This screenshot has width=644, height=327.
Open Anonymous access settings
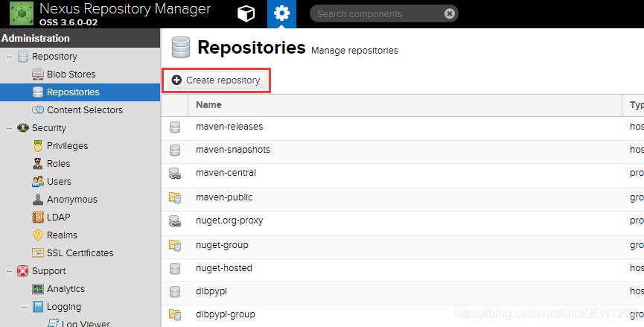72,199
